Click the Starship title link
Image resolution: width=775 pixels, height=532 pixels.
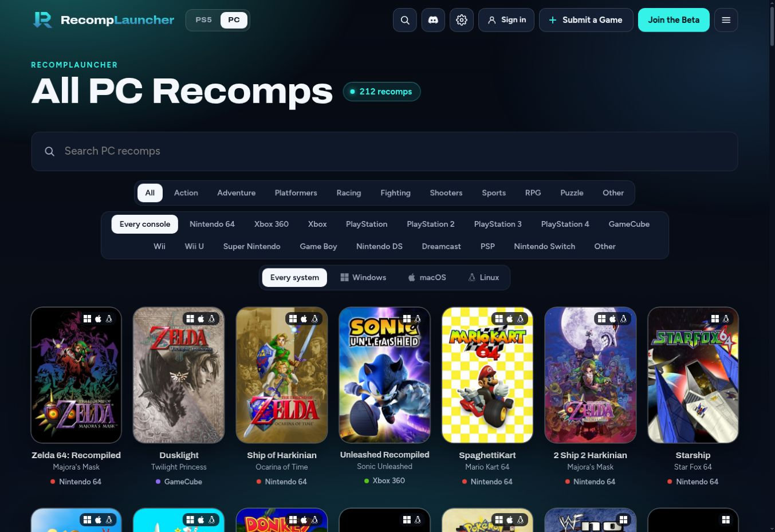point(693,455)
